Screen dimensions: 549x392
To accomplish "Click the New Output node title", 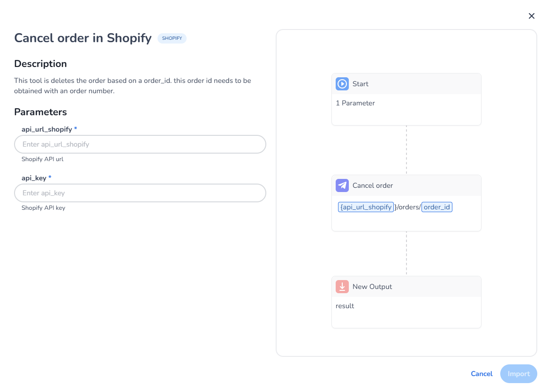I will pos(372,287).
